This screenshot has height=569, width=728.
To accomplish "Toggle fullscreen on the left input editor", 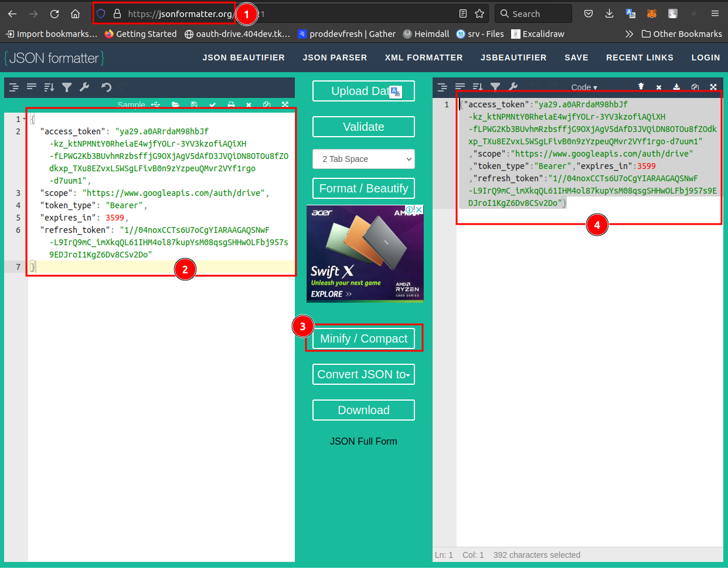I will click(285, 105).
